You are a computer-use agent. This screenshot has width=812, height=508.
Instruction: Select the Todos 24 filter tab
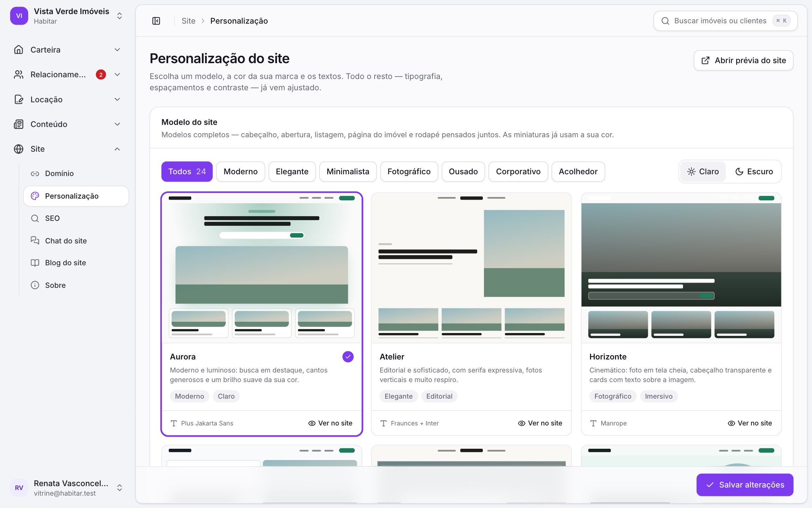(x=187, y=171)
